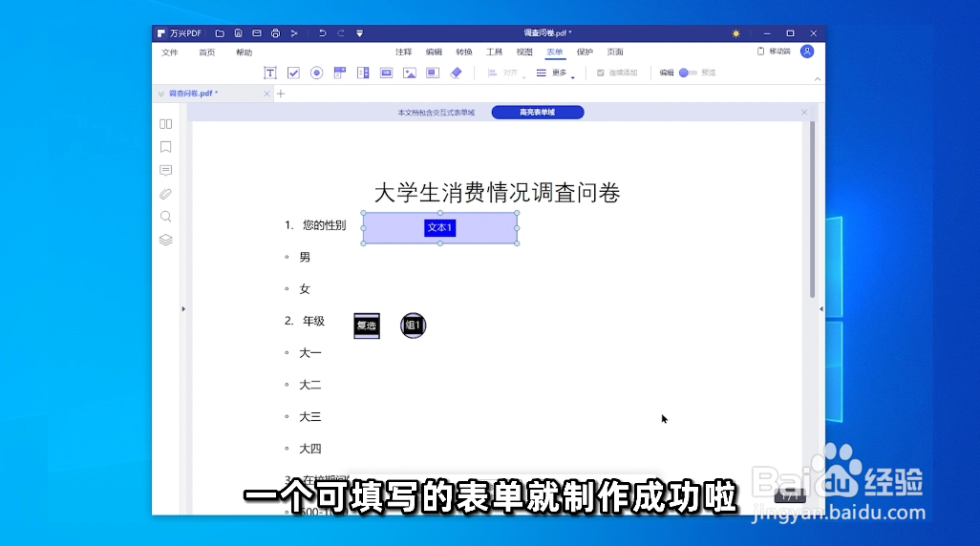Switch to the 转换 tab
The image size is (980, 546).
tap(464, 52)
